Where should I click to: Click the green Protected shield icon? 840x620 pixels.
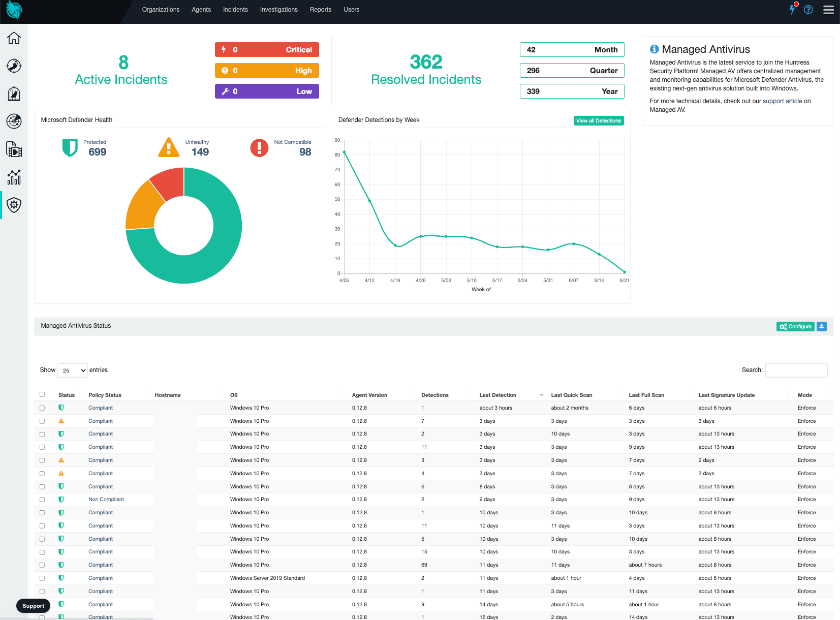(x=70, y=148)
